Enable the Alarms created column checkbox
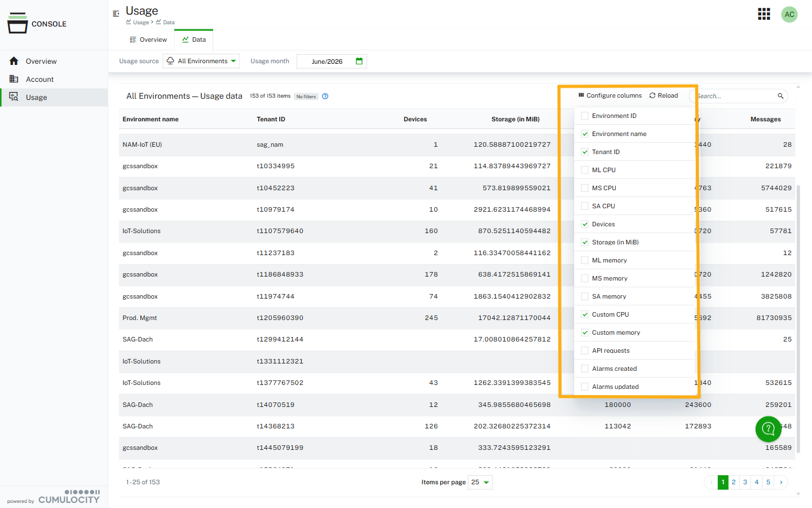This screenshot has width=812, height=508. click(x=585, y=369)
